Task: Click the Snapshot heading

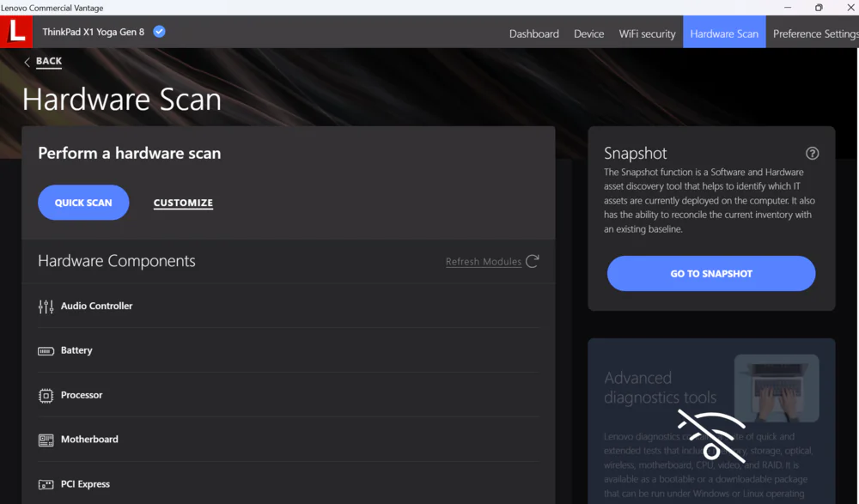Action: pyautogui.click(x=635, y=154)
